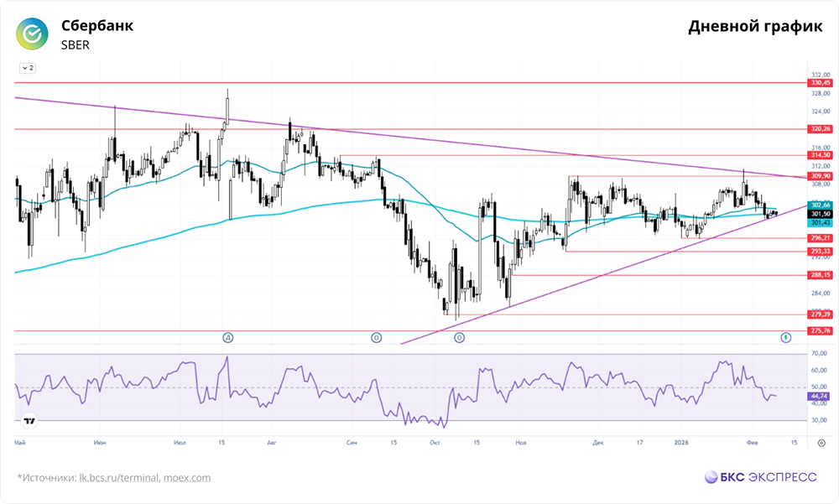839x504 pixels.
Task: Click the Июн label on time axis
Action: [x=100, y=443]
